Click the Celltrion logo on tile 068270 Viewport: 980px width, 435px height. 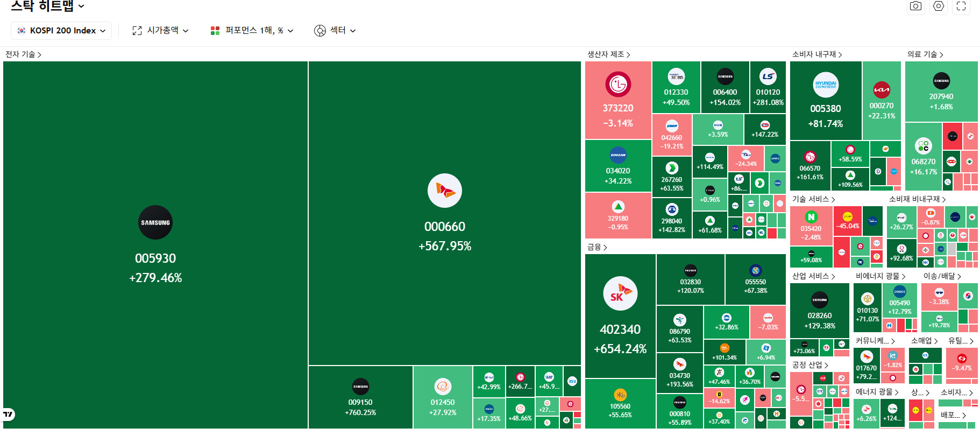coord(924,146)
